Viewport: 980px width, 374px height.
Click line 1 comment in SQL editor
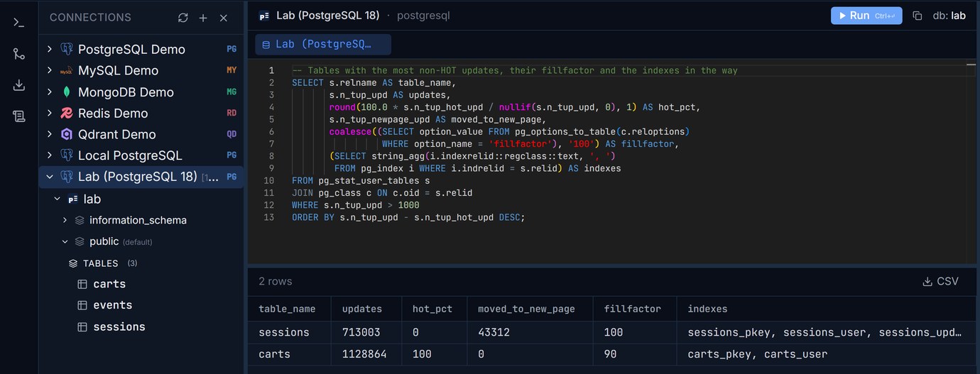515,70
